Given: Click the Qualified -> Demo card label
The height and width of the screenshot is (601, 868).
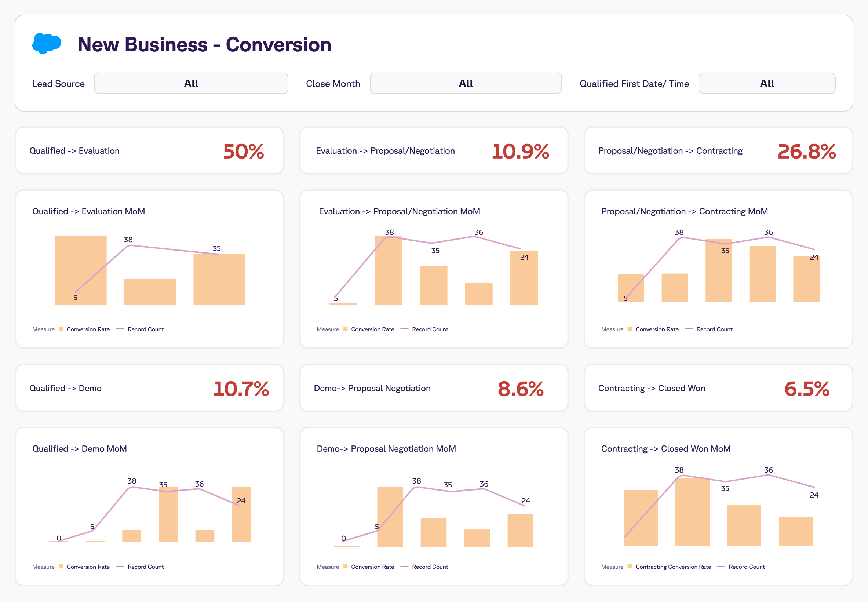Looking at the screenshot, I should click(66, 388).
